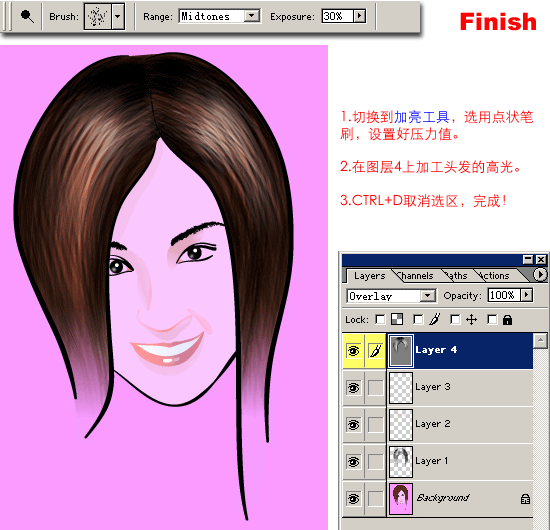
Task: Toggle Background layer visibility eye
Action: (353, 498)
